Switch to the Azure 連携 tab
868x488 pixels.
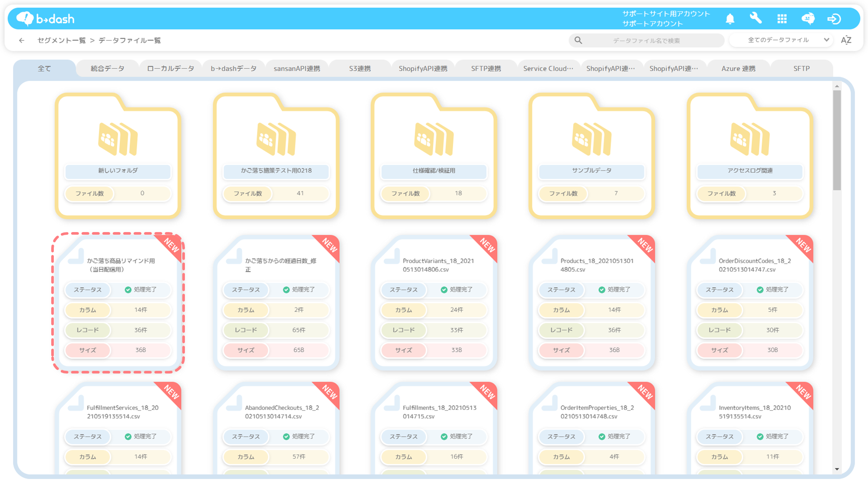[738, 69]
